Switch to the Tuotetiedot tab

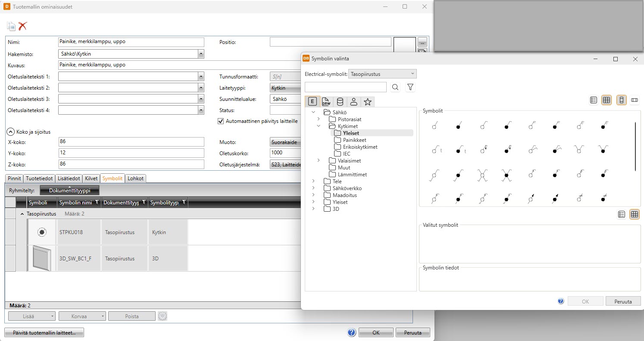pyautogui.click(x=39, y=178)
